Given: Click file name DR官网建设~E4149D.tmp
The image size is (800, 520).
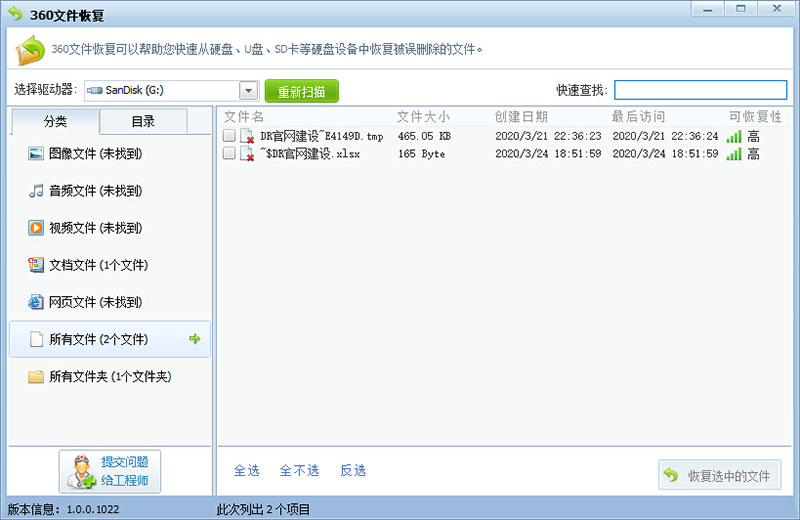Looking at the screenshot, I should pyautogui.click(x=321, y=136).
